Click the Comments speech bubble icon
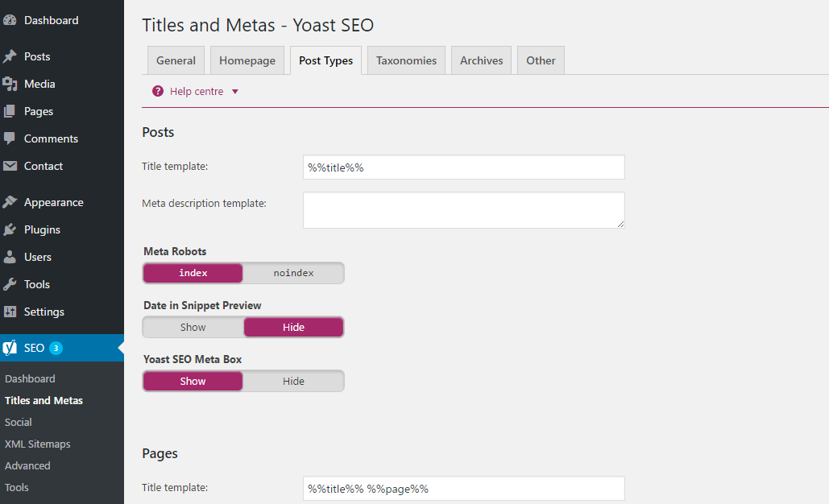 (x=10, y=138)
